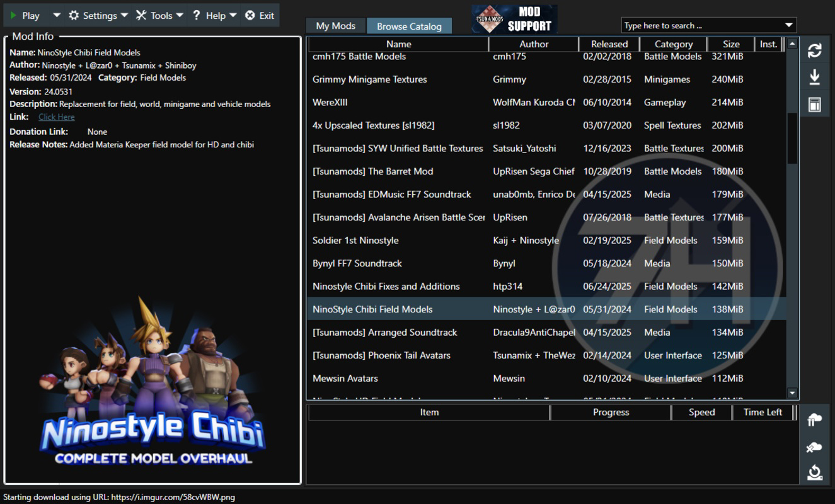The width and height of the screenshot is (835, 504).
Task: Click the Tsunamods Mod Support banner
Action: pos(514,19)
